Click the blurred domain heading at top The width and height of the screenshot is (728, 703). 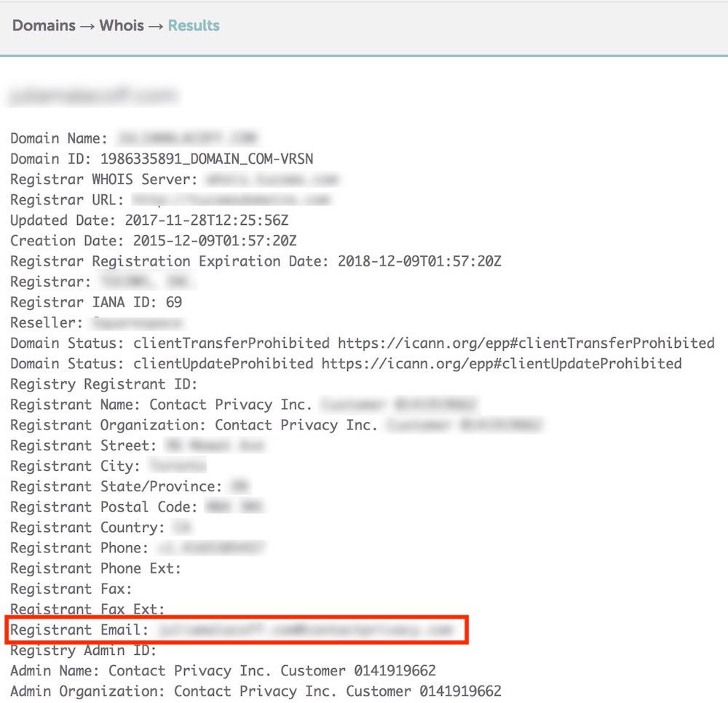[93, 95]
